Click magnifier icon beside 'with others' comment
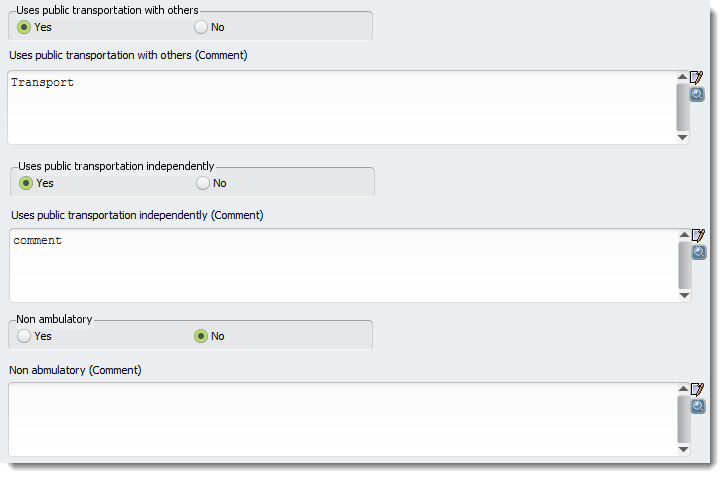 pyautogui.click(x=697, y=94)
